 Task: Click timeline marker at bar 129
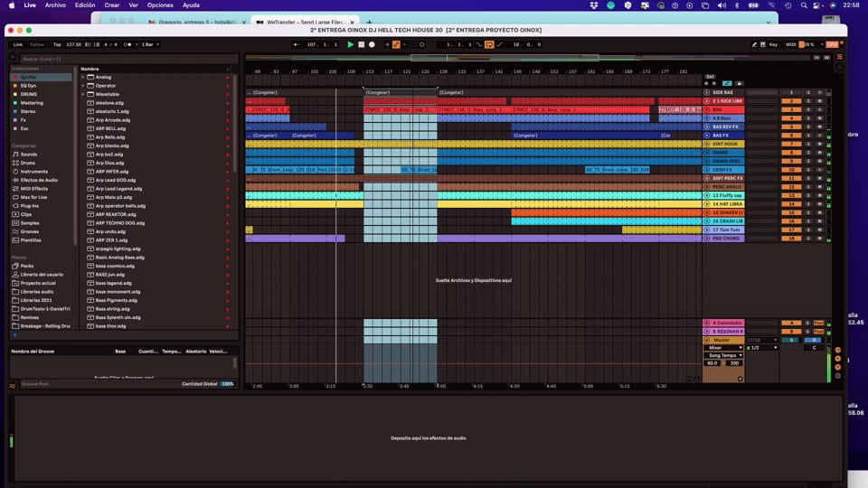click(x=443, y=72)
